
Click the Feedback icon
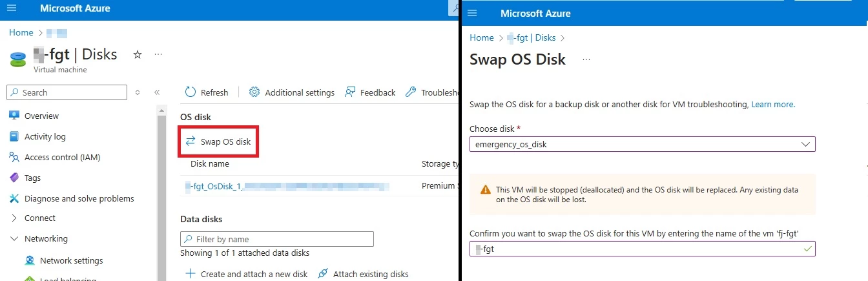click(350, 92)
